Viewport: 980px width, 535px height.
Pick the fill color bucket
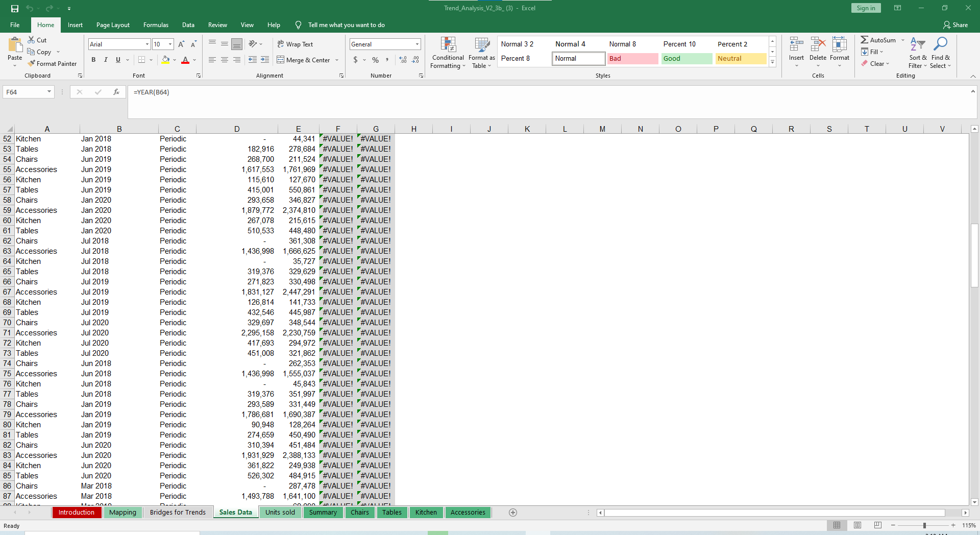tap(165, 60)
